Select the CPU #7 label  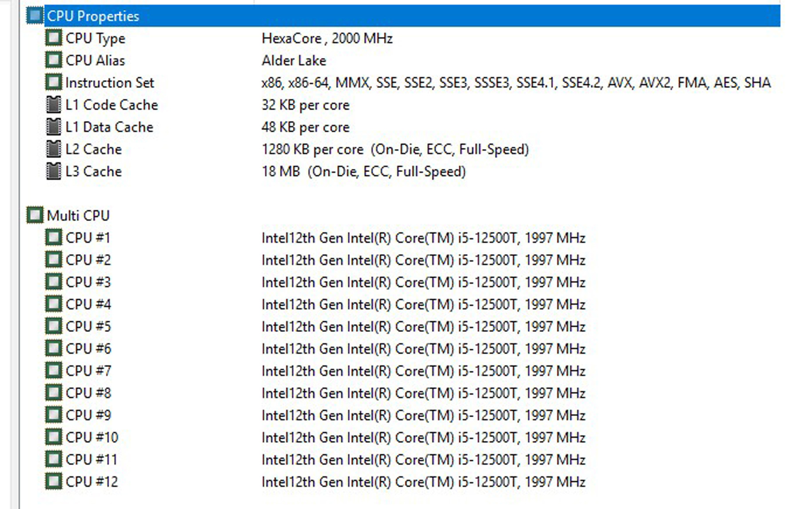(88, 371)
